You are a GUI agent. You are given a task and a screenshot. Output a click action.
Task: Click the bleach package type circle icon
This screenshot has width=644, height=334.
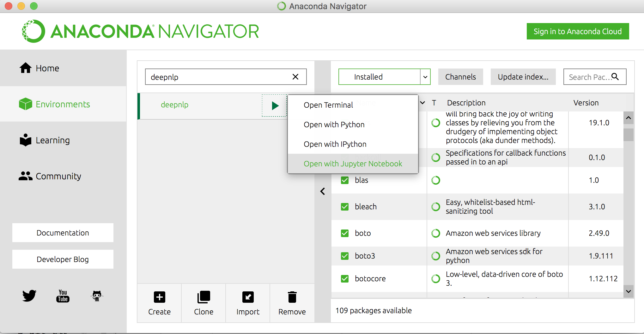[436, 207]
